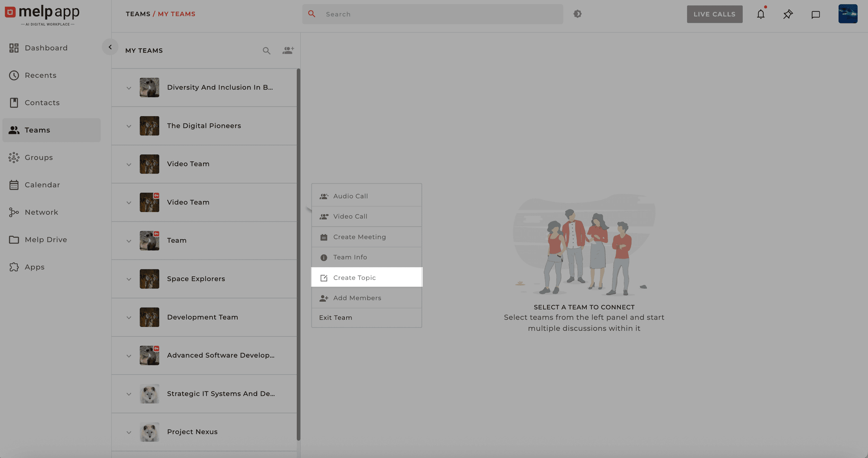This screenshot has width=868, height=458.
Task: Select Exit Team from the menu
Action: 335,318
